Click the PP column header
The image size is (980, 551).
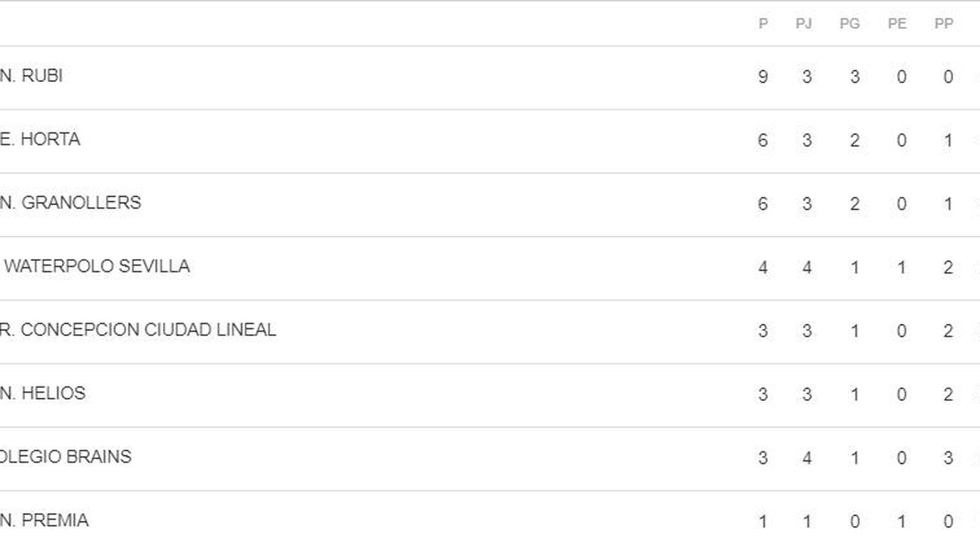point(944,24)
